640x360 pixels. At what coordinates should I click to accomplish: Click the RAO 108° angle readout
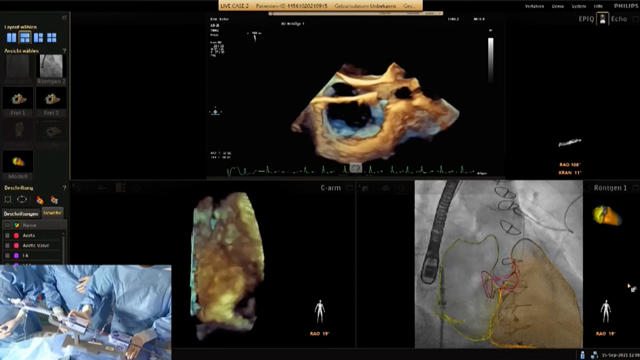pyautogui.click(x=570, y=165)
